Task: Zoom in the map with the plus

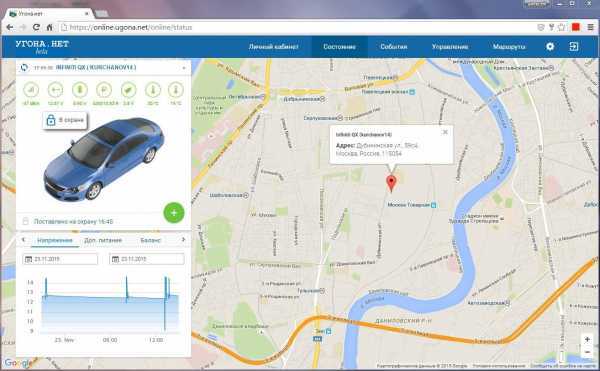Action: (587, 339)
